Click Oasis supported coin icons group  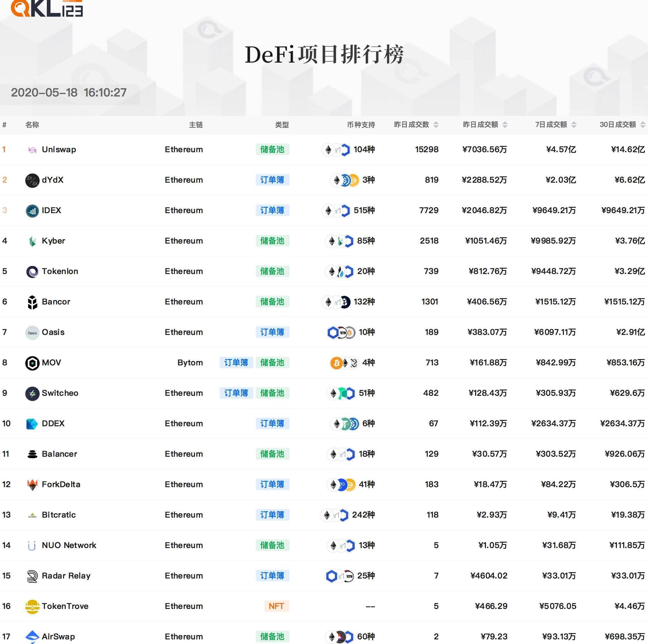[341, 332]
